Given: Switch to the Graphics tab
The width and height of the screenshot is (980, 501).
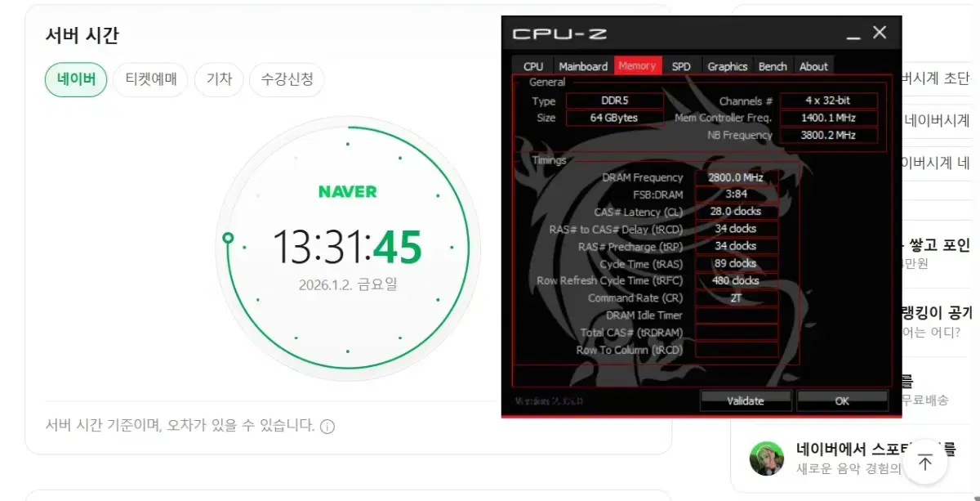Looking at the screenshot, I should point(727,66).
